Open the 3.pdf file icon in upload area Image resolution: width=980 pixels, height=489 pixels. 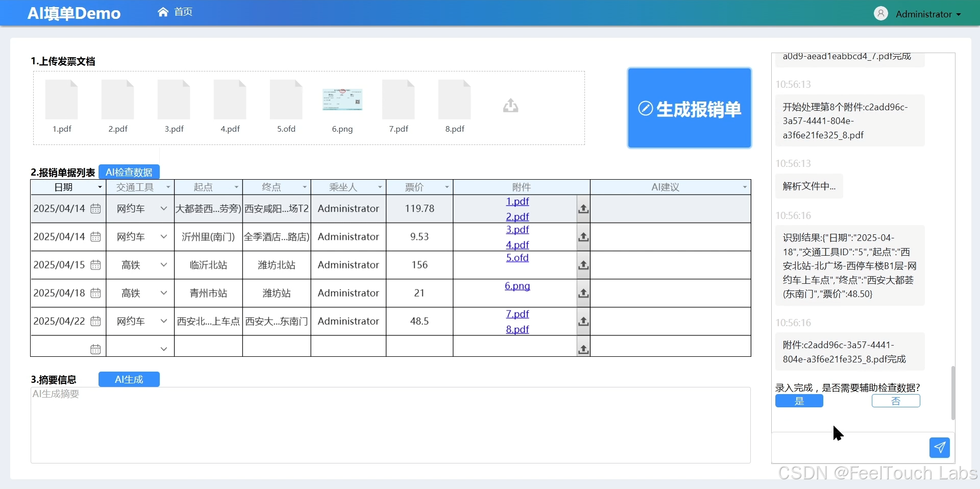174,100
